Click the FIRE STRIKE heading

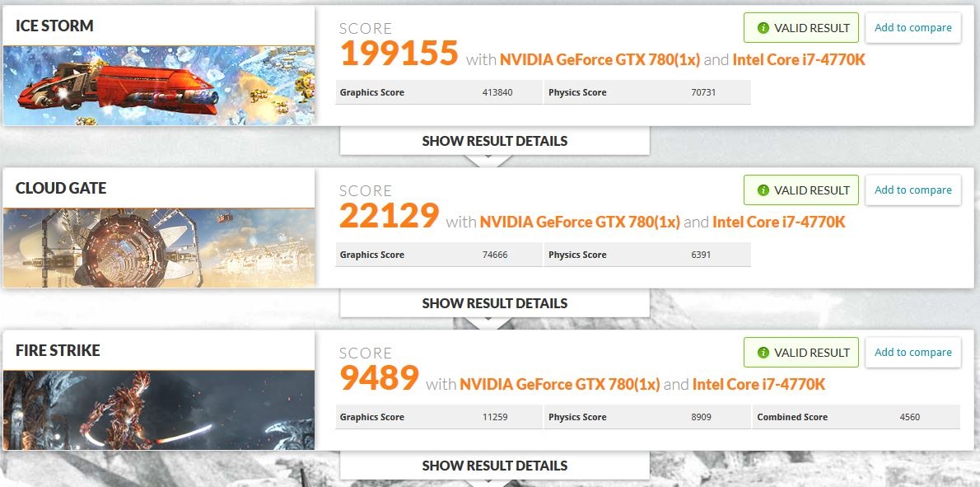point(58,351)
